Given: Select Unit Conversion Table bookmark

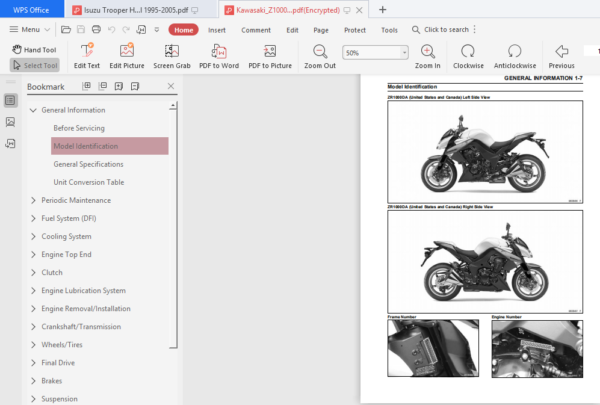Looking at the screenshot, I should point(89,182).
